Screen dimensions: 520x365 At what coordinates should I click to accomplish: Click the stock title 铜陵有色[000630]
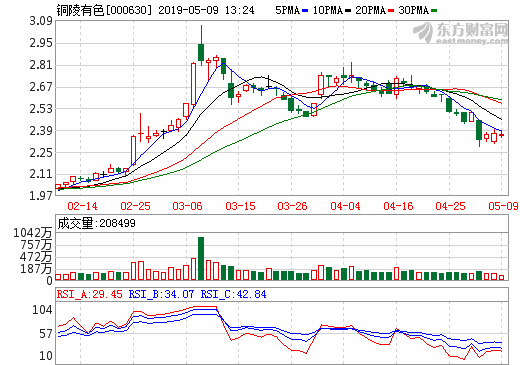(x=104, y=10)
